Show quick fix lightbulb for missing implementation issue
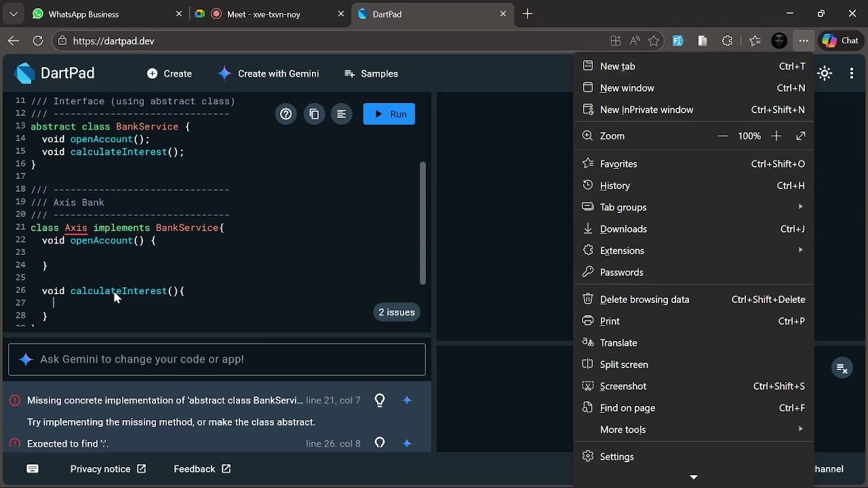This screenshot has height=488, width=868. (x=380, y=401)
